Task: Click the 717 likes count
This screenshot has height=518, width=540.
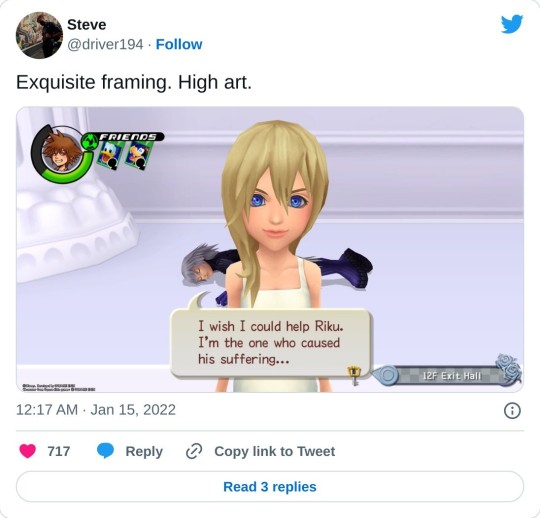Action: (x=59, y=451)
